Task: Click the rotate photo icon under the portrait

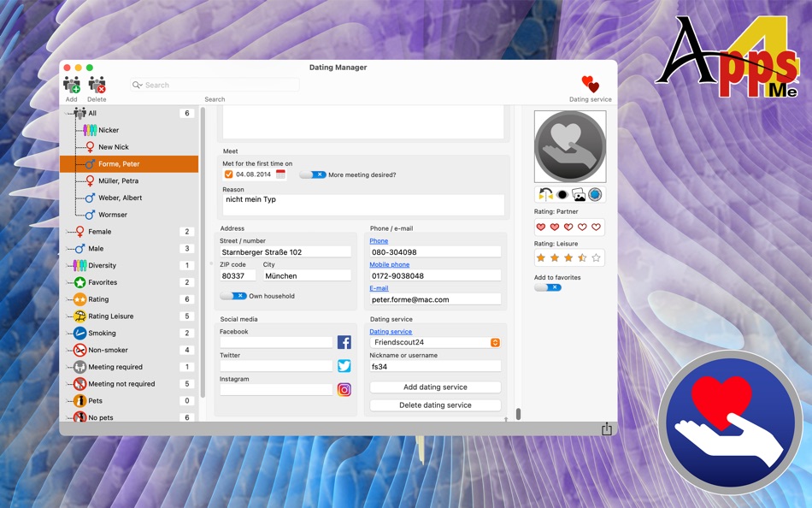Action: [546, 195]
